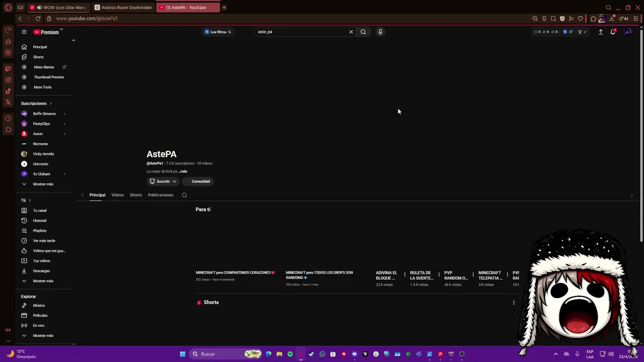Switch to the Publicaciones tab

160,195
